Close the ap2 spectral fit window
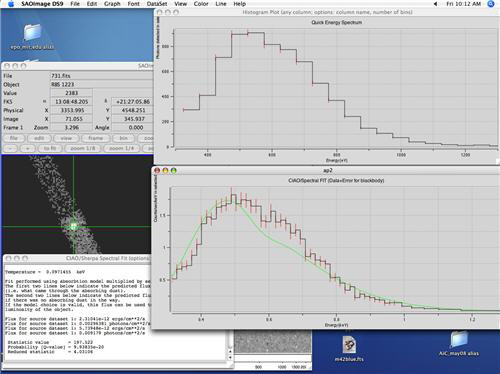 coord(157,170)
